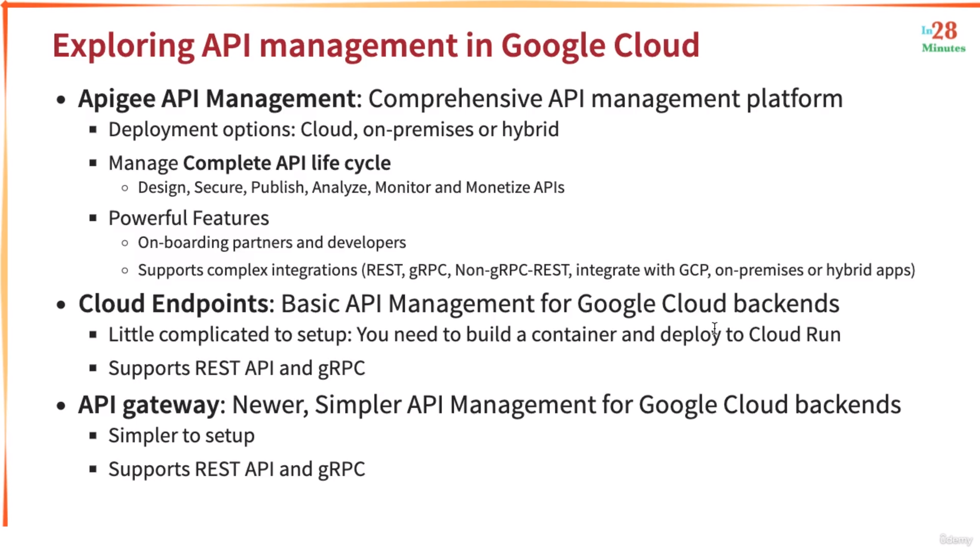980x551 pixels.
Task: Click 'On-boarding partners and developers'
Action: (272, 242)
